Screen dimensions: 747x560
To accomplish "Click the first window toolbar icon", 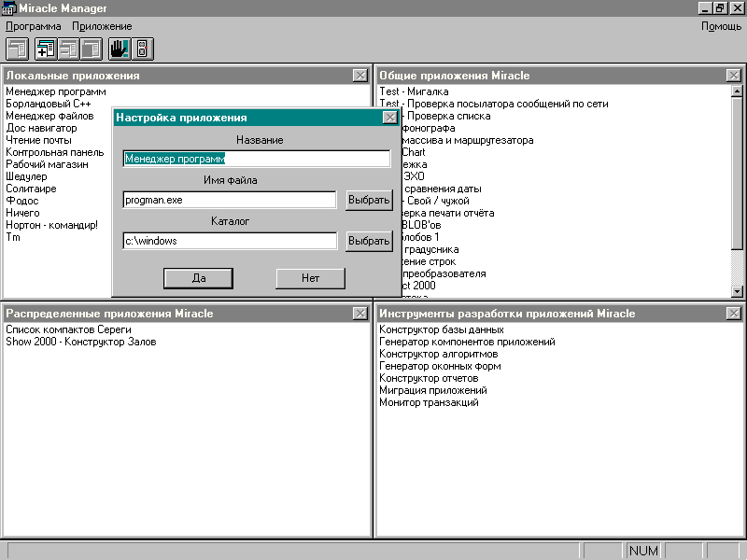I will pos(18,49).
